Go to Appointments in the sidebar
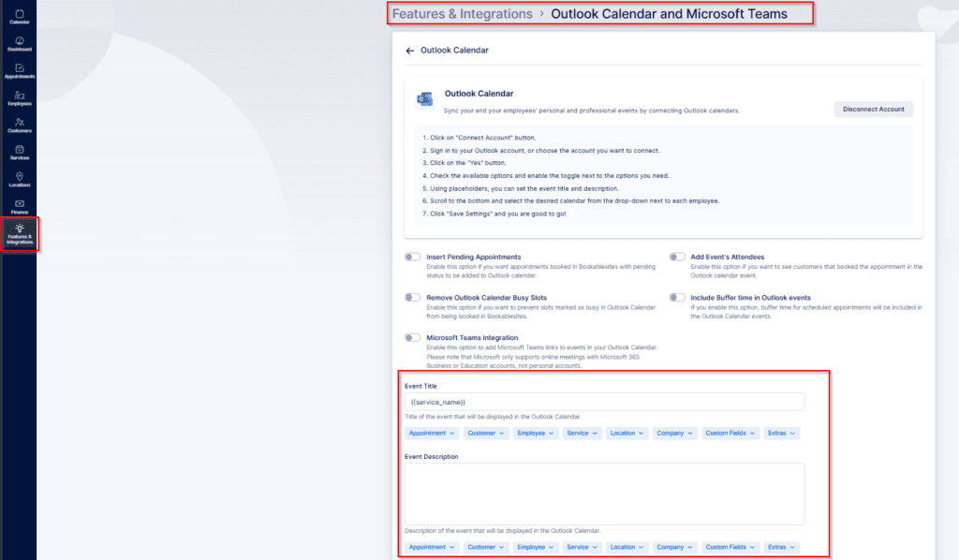The width and height of the screenshot is (959, 560). pos(19,71)
